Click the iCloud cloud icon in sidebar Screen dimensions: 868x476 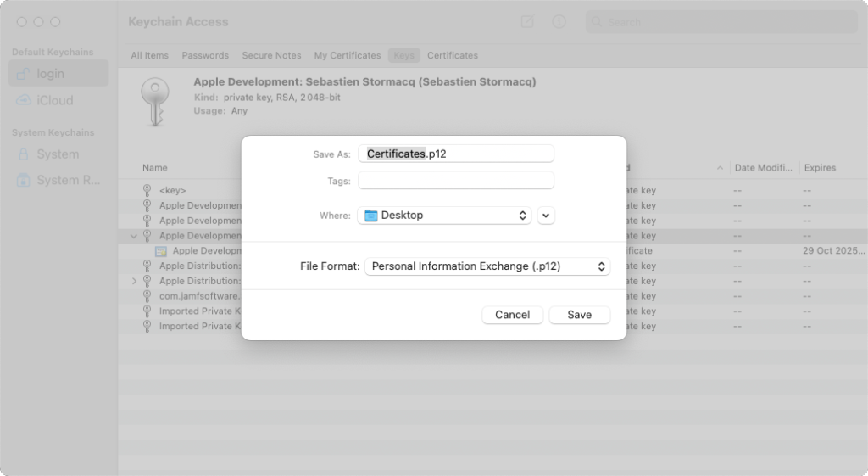tap(23, 100)
